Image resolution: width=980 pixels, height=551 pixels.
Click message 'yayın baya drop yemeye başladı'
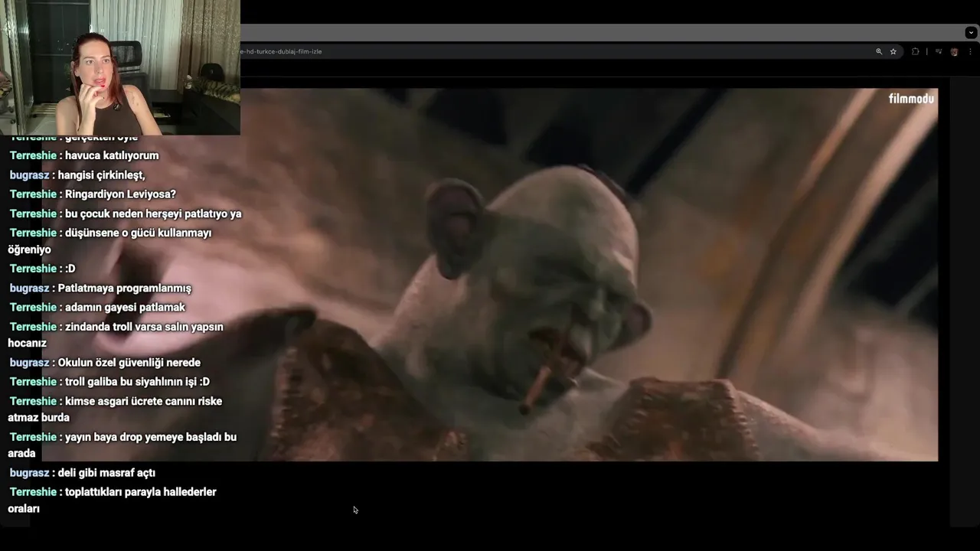[122, 445]
